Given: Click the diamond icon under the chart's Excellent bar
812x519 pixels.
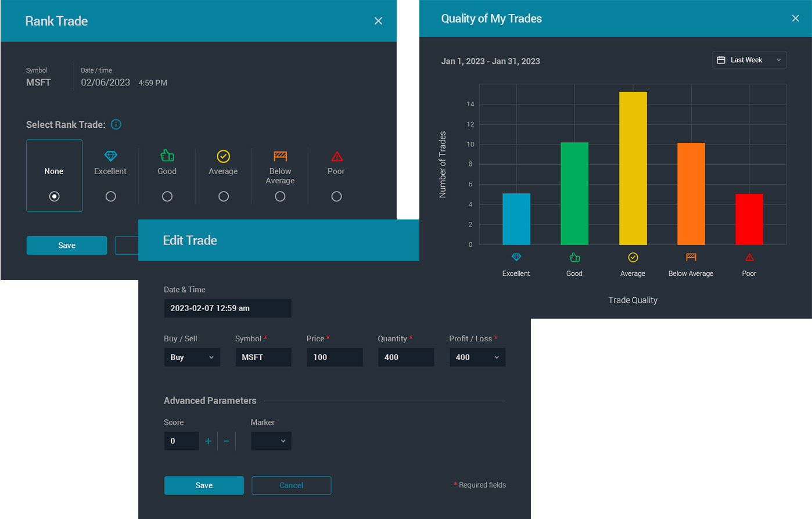Looking at the screenshot, I should coord(516,257).
